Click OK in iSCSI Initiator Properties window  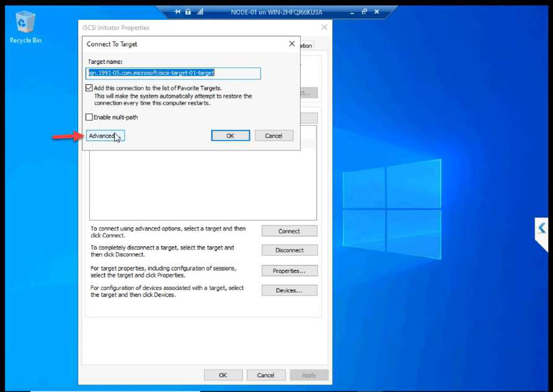coord(223,375)
